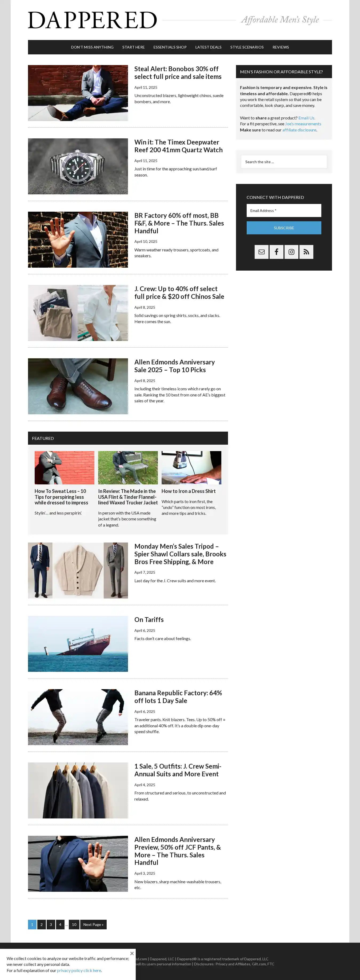Click the Subscribe button
Screen dimensions: 360x980
[283, 228]
